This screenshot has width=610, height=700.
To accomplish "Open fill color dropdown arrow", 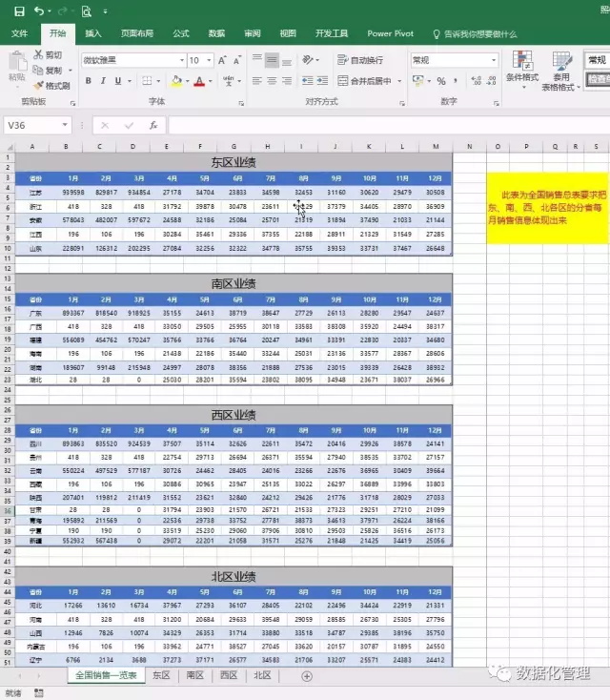I will click(187, 81).
